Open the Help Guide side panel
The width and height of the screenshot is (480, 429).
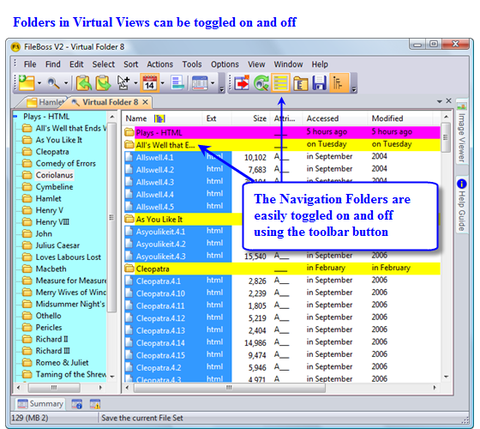462,206
